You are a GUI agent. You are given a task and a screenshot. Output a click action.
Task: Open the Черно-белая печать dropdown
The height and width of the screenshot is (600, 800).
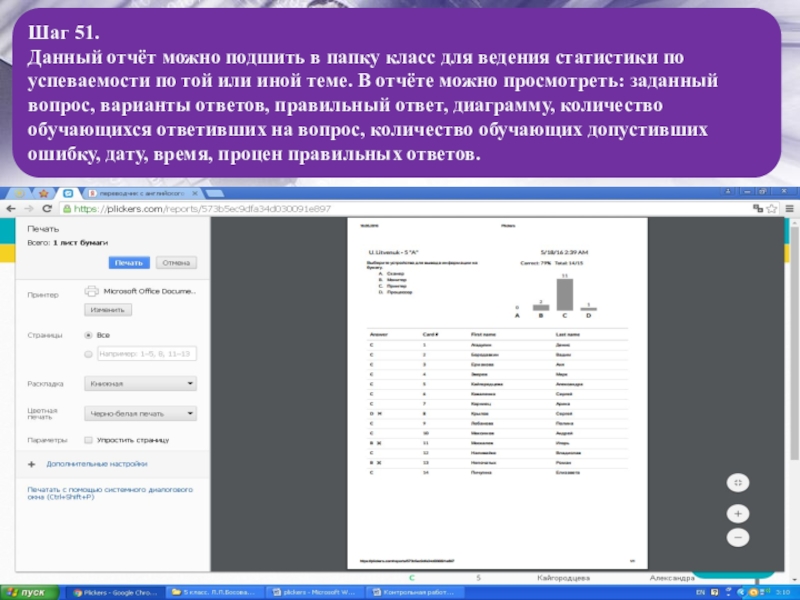point(140,414)
